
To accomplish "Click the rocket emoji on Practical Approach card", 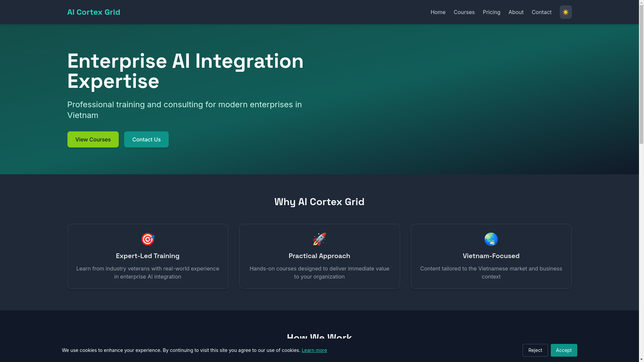I will click(x=319, y=239).
